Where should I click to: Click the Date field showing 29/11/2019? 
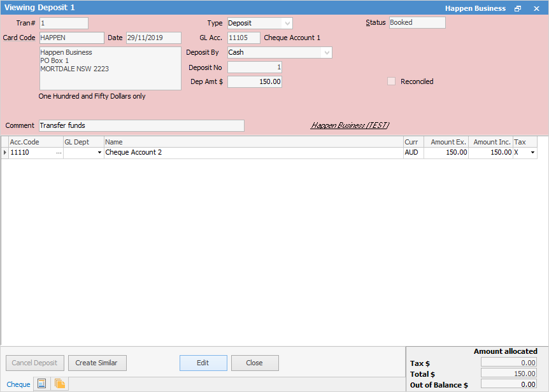(x=153, y=38)
